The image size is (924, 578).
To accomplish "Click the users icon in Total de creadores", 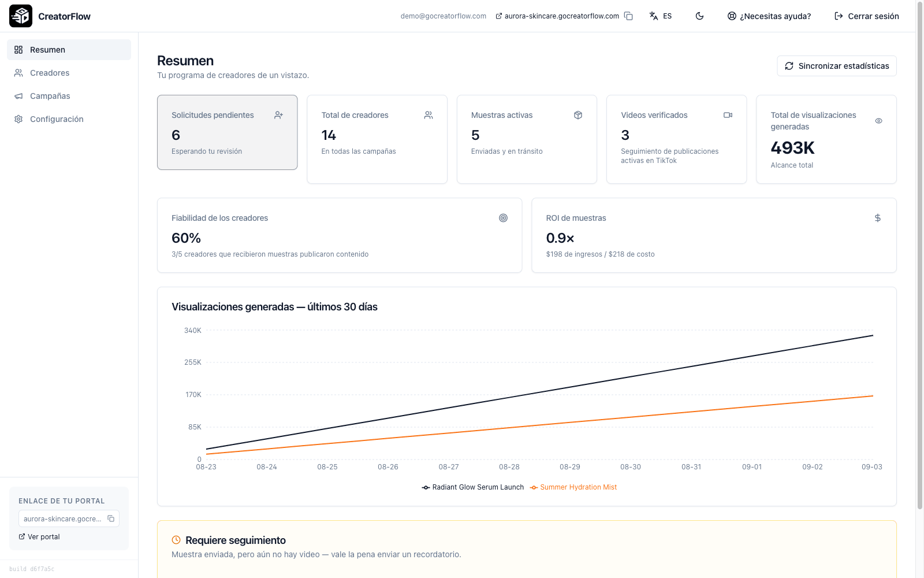I will tap(429, 115).
